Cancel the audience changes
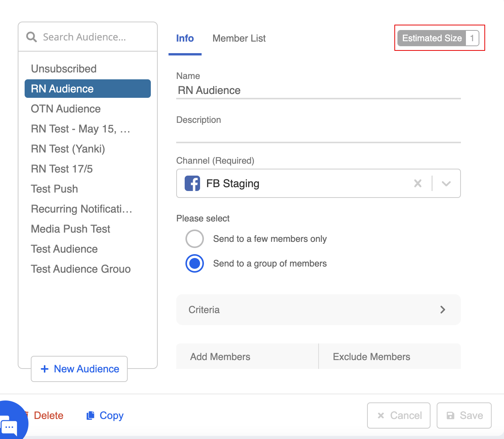The width and height of the screenshot is (504, 439). [399, 416]
